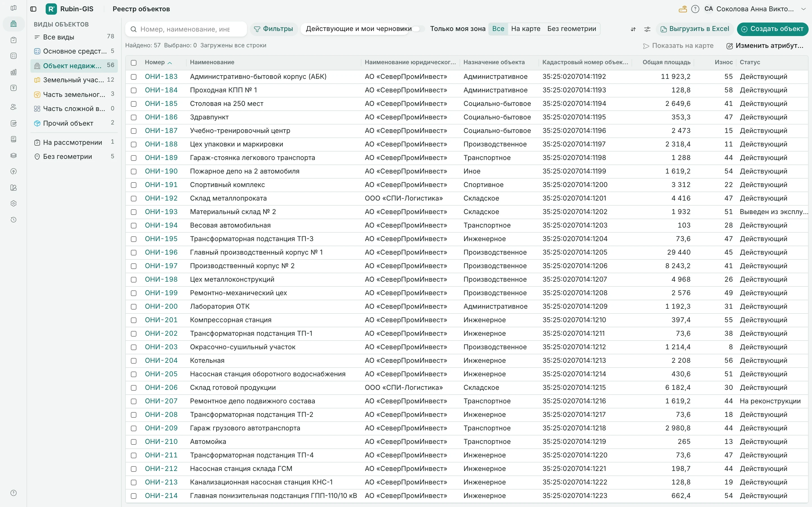Open the history clock icon in left rail
Image resolution: width=812 pixels, height=507 pixels.
[x=14, y=220]
